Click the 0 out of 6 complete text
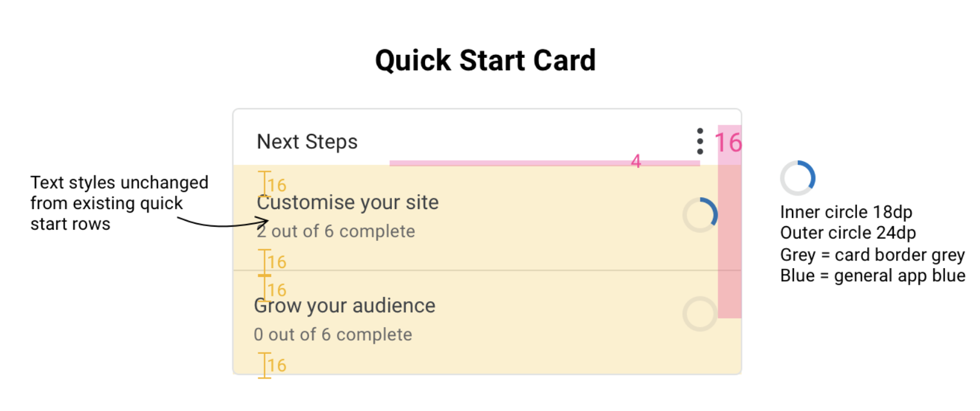Viewport: 980px width, 411px height. (x=333, y=334)
